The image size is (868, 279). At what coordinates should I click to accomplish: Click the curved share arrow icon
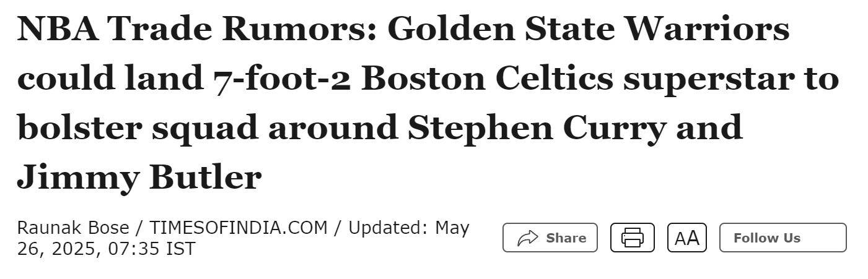527,238
